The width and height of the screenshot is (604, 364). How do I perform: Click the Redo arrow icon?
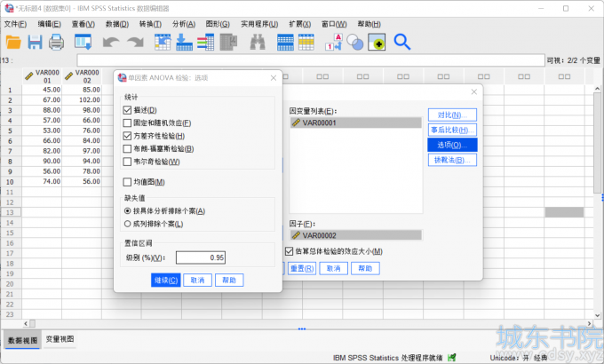click(x=136, y=42)
